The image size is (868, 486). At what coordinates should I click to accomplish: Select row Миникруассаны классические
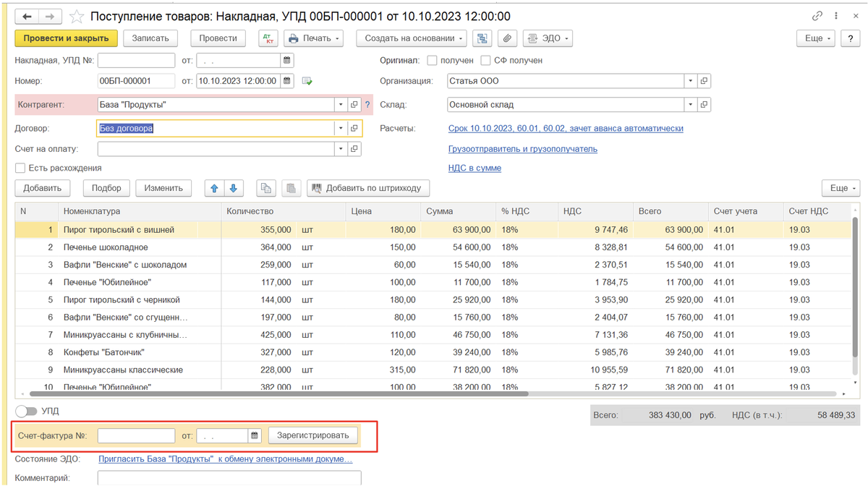click(x=432, y=370)
